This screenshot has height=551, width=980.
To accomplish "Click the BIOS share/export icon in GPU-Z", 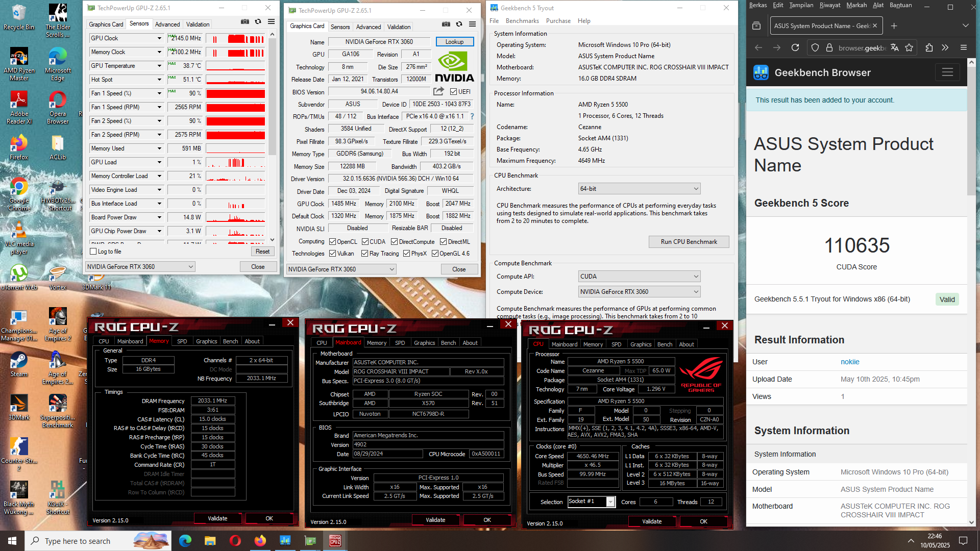I will (438, 91).
